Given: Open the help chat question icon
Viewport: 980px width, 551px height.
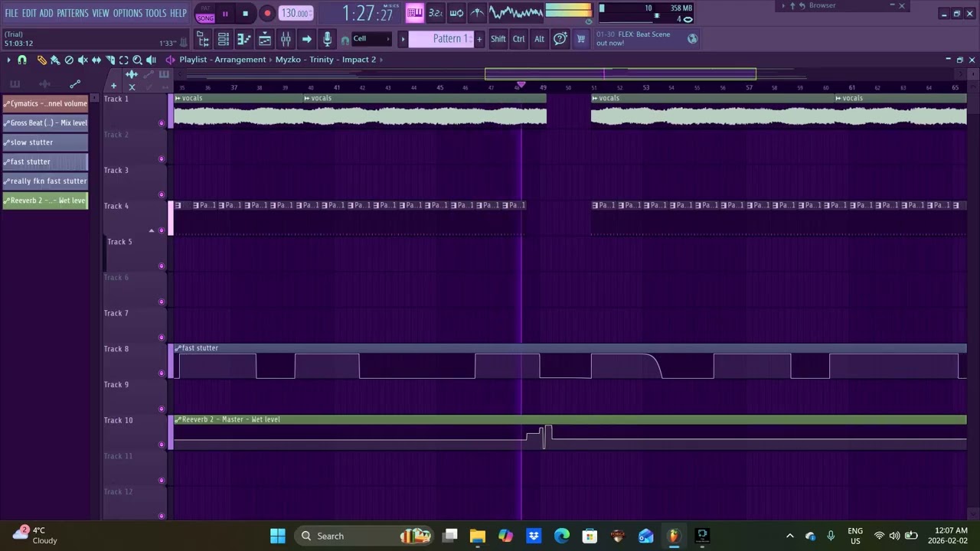Looking at the screenshot, I should coord(560,39).
